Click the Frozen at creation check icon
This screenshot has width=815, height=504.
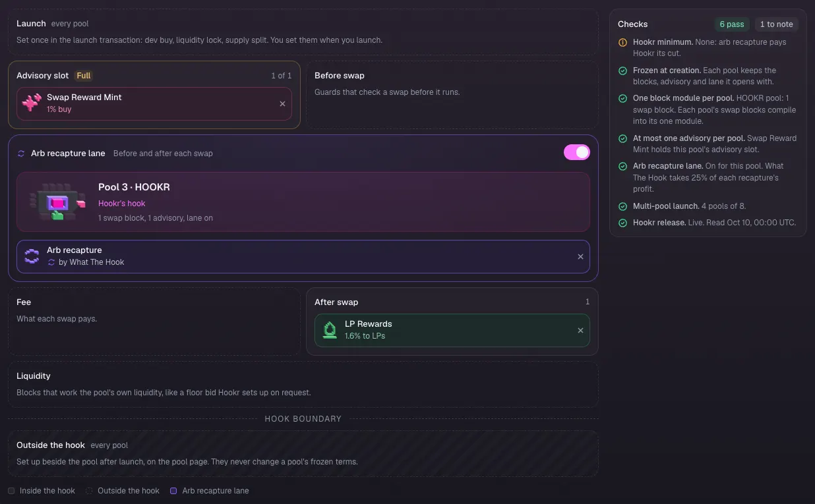coord(622,70)
